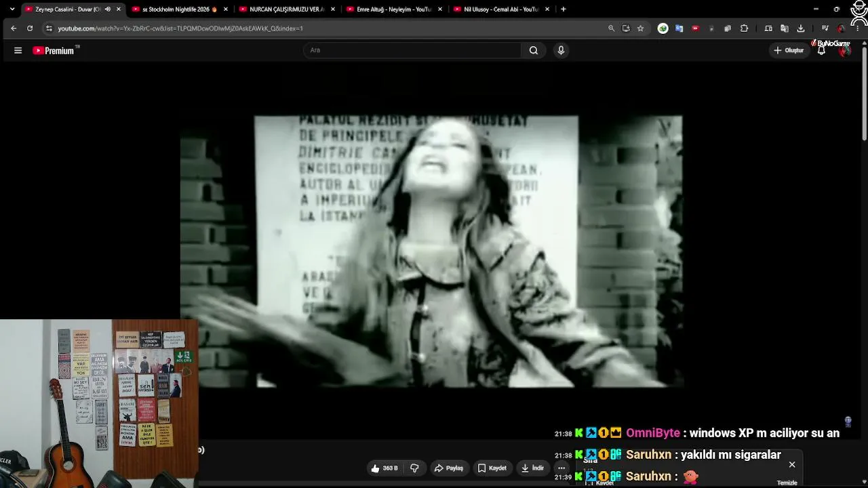Open the red fast-forward extension icon
Image resolution: width=868 pixels, height=488 pixels.
click(695, 28)
